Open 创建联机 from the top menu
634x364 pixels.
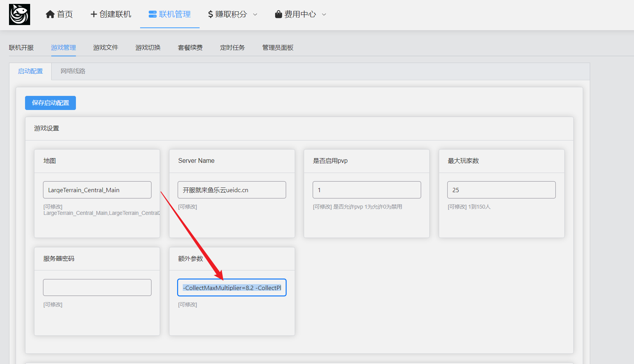pos(115,14)
